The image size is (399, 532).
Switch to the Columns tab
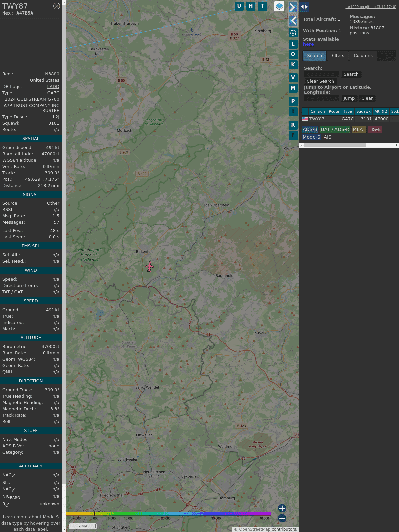(x=363, y=56)
